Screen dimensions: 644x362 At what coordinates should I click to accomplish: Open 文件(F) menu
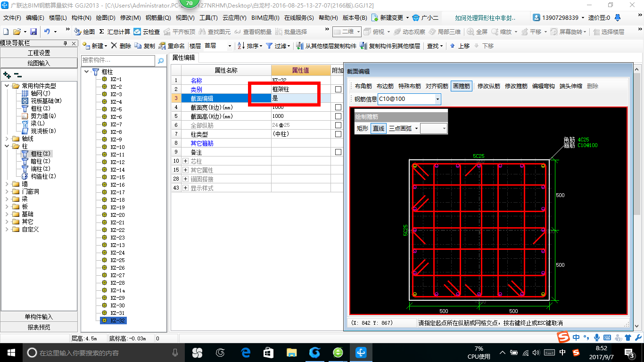click(12, 18)
